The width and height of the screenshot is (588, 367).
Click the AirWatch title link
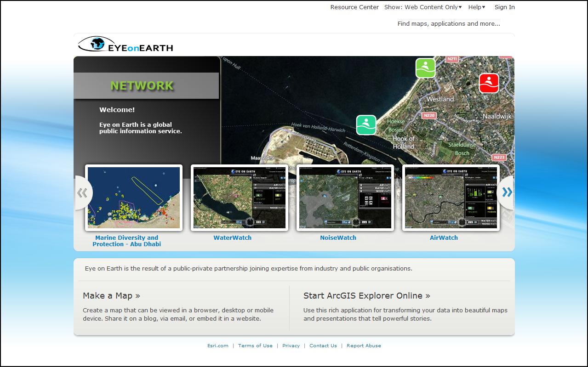click(444, 237)
